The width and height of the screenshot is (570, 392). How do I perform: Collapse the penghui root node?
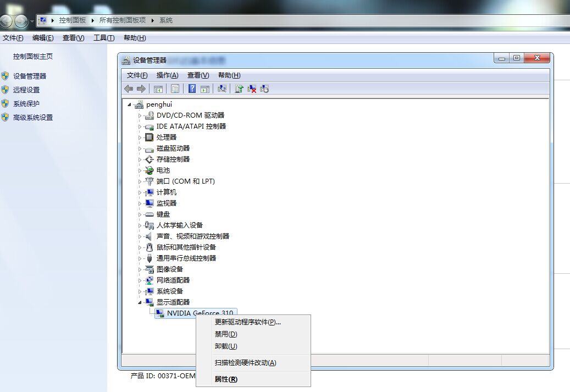[129, 104]
